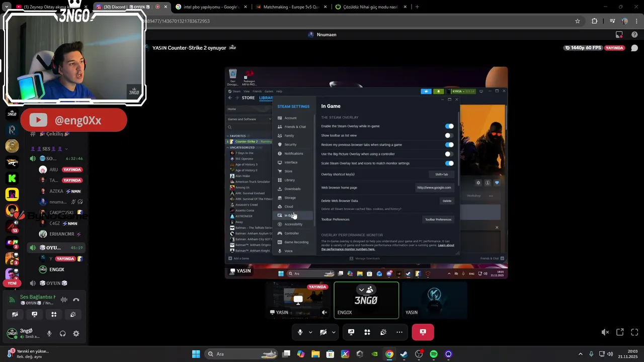Expand participants chevron on ENGOX tile
The image size is (644, 362).
[361, 290]
